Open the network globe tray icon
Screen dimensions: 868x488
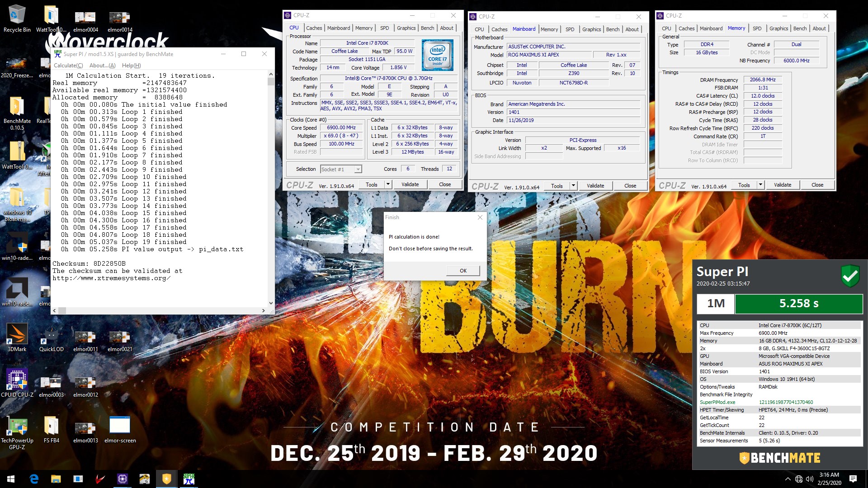[799, 479]
